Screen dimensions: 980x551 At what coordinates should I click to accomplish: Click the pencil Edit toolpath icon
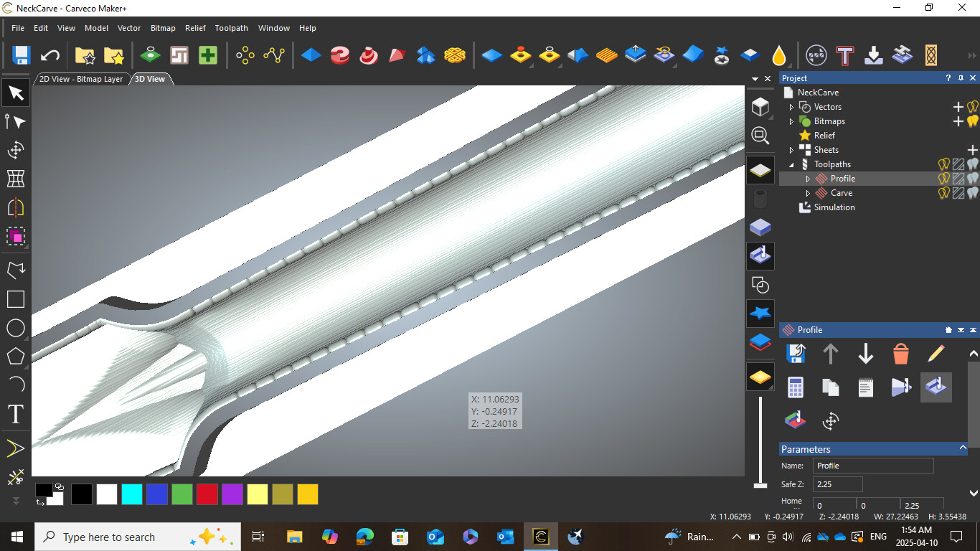936,353
